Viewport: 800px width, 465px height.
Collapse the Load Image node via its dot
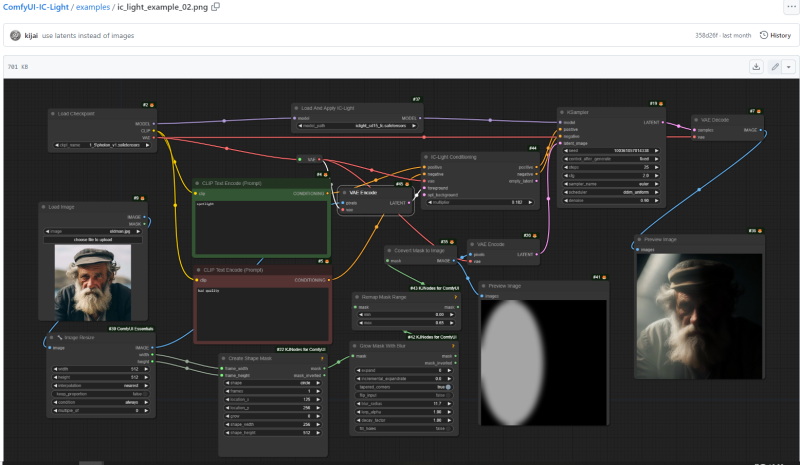(x=43, y=207)
